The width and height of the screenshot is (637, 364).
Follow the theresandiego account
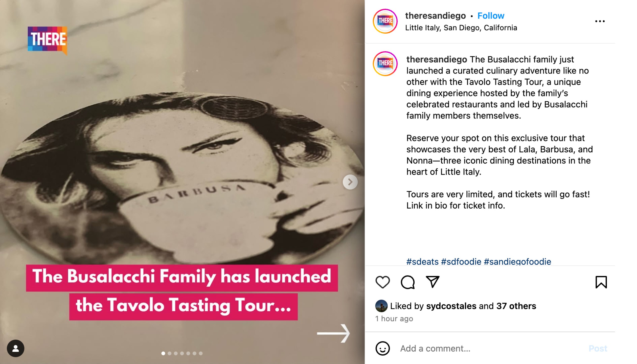click(x=491, y=16)
